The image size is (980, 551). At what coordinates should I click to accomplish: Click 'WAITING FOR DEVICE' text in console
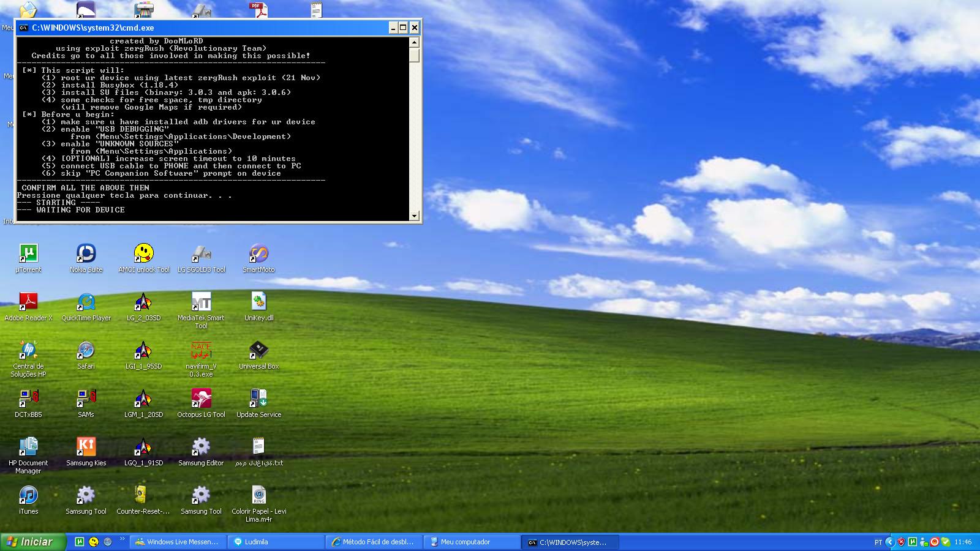coord(80,210)
